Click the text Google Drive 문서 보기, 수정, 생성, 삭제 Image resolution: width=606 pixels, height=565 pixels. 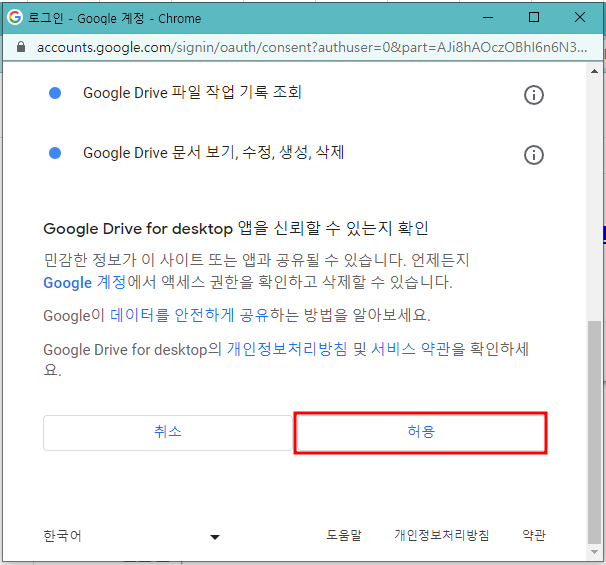tap(213, 153)
